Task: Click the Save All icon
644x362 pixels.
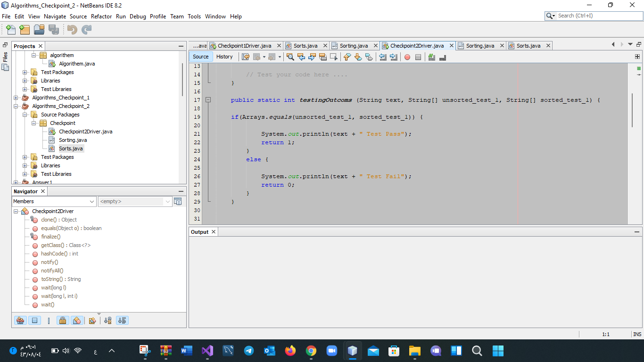Action: pyautogui.click(x=53, y=29)
